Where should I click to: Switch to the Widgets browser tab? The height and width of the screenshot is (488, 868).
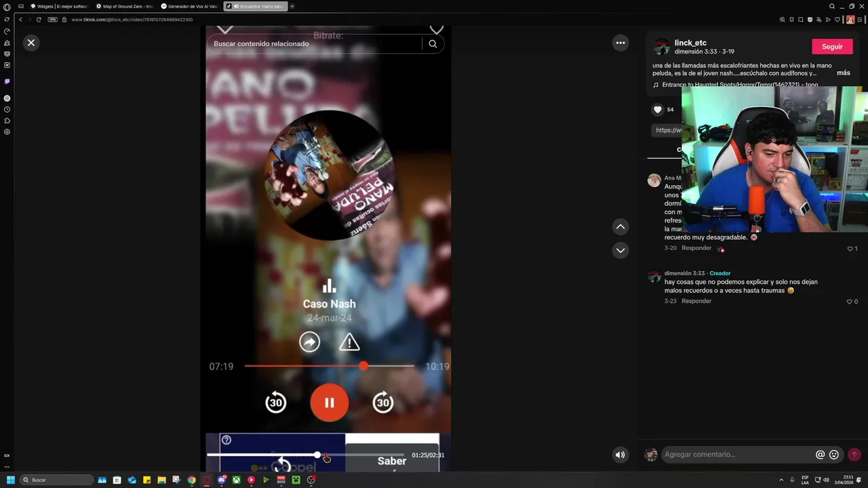(x=59, y=6)
